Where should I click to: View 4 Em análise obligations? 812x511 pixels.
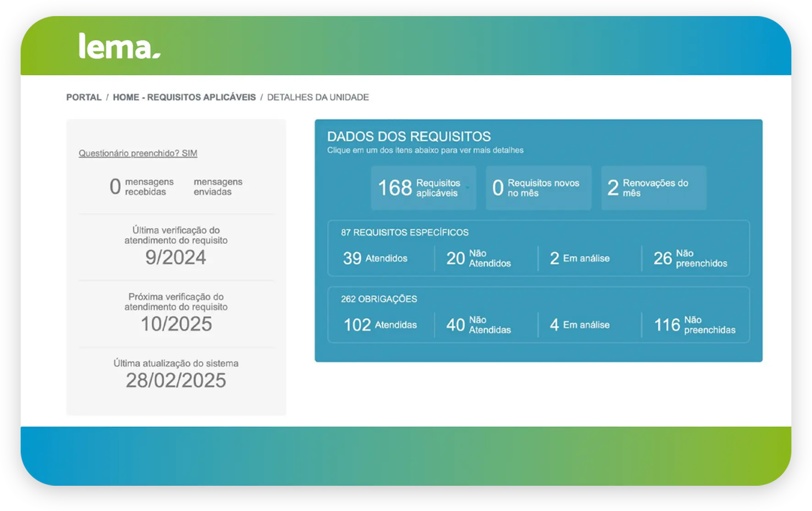tap(580, 325)
